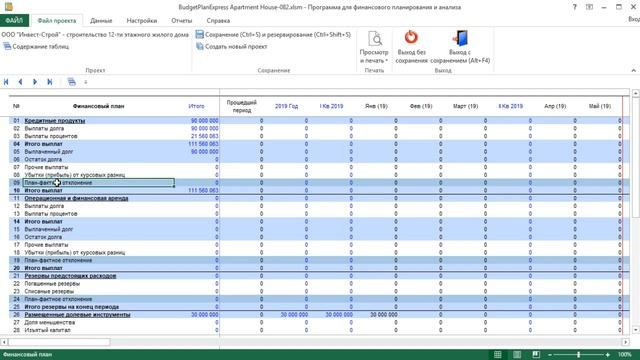Click Создать новый проект button
The height and width of the screenshot is (360, 640).
click(231, 47)
